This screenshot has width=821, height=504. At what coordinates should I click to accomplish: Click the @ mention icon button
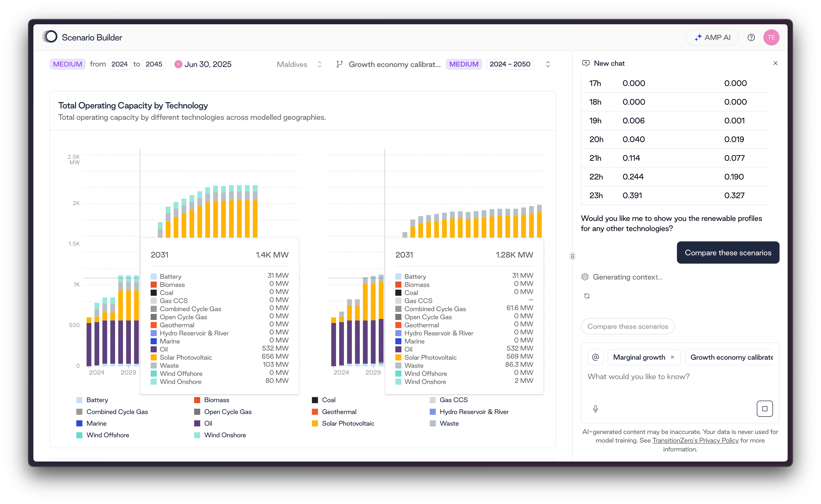595,357
